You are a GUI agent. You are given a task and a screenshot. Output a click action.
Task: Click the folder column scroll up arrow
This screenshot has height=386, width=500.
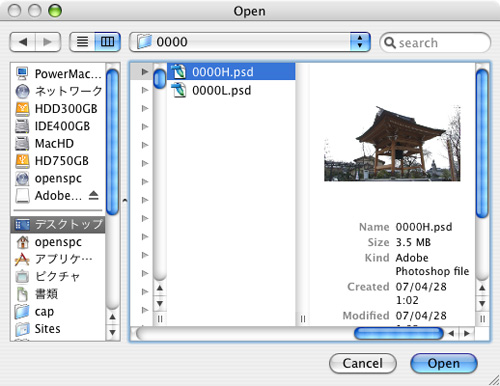pos(160,288)
